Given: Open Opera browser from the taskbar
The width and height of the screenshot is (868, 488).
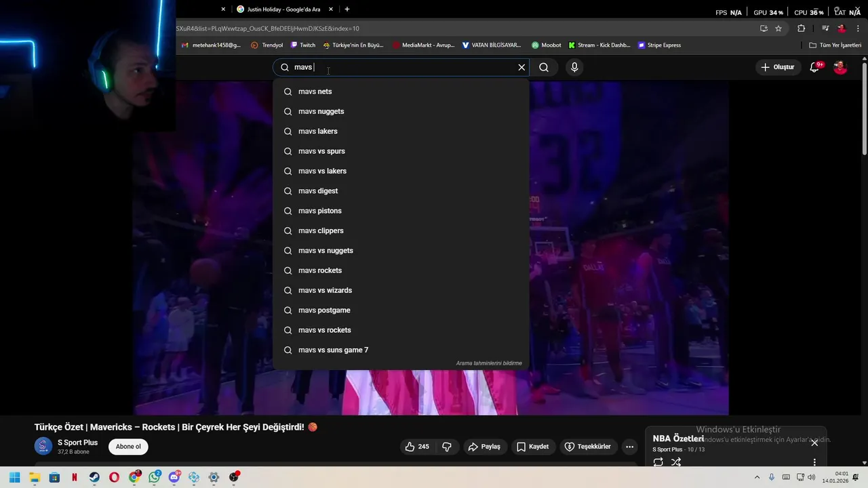Looking at the screenshot, I should 115,477.
